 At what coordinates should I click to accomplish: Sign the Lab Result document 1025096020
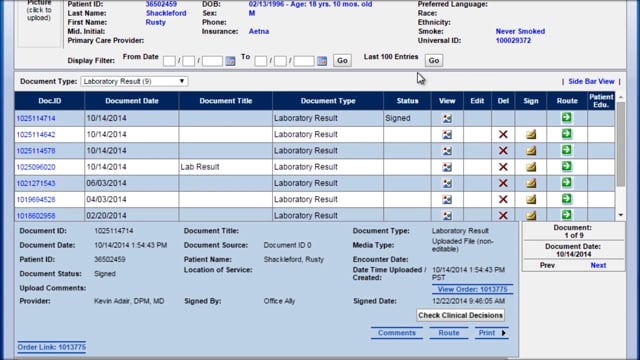tap(531, 167)
